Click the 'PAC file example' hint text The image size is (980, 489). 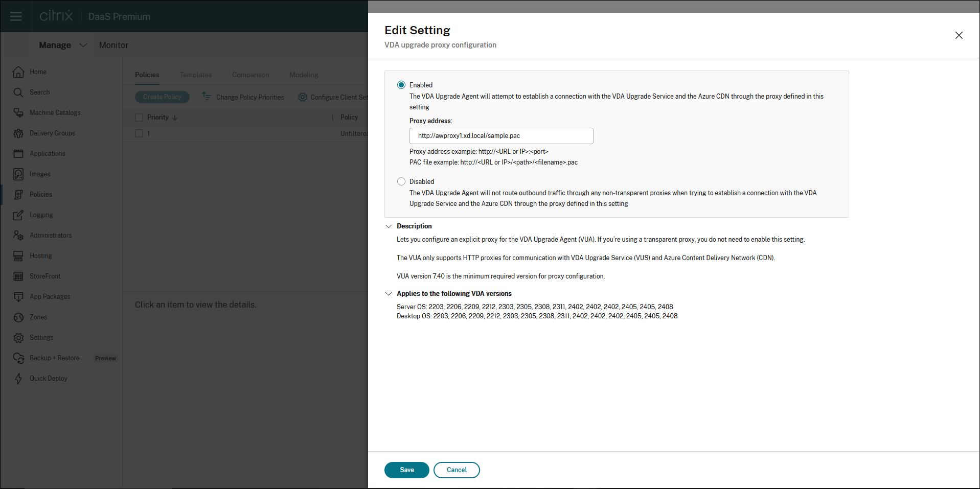coord(494,162)
